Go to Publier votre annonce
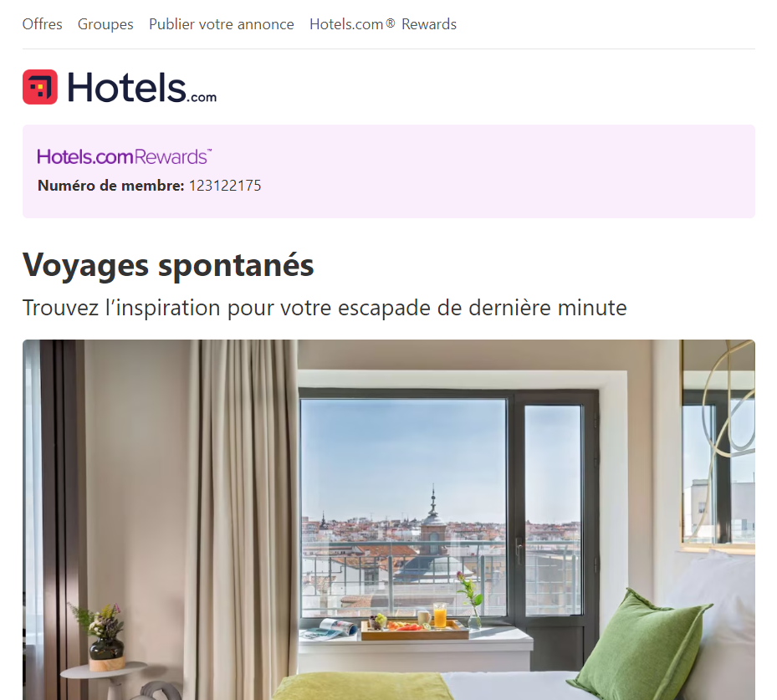 pyautogui.click(x=222, y=24)
